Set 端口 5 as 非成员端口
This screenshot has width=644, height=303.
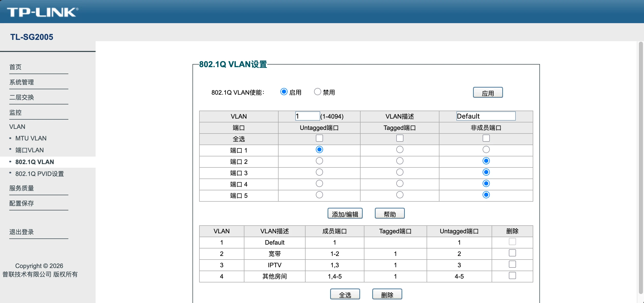pos(486,195)
